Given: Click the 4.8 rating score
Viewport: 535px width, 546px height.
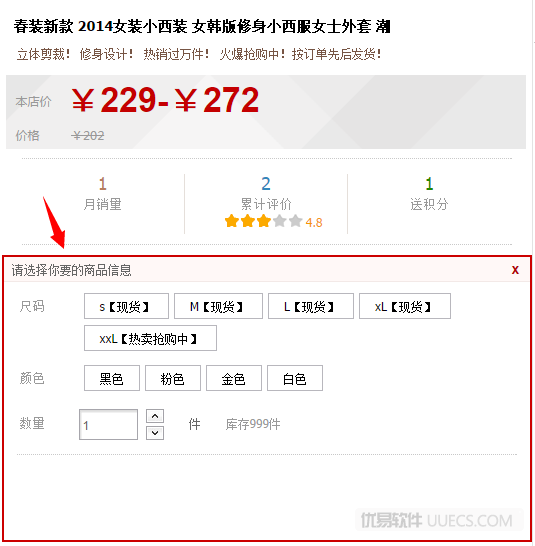Looking at the screenshot, I should 314,223.
